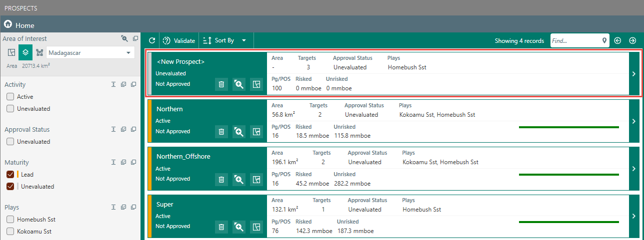The width and height of the screenshot is (644, 240).
Task: Select the map outline AOI mode icon
Action: (x=11, y=53)
